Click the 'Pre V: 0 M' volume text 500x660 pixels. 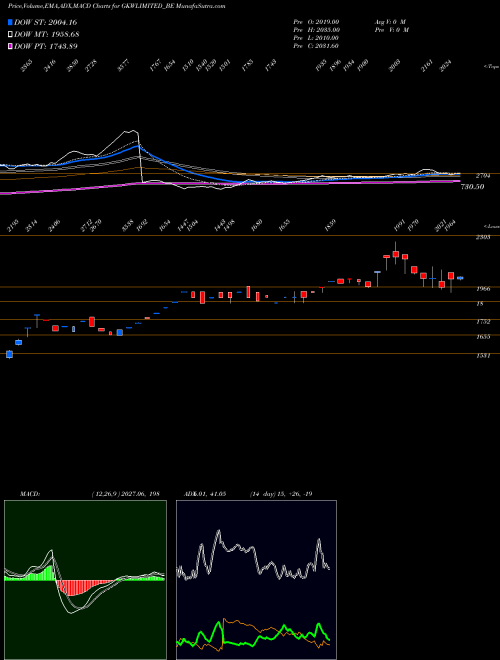pyautogui.click(x=392, y=30)
